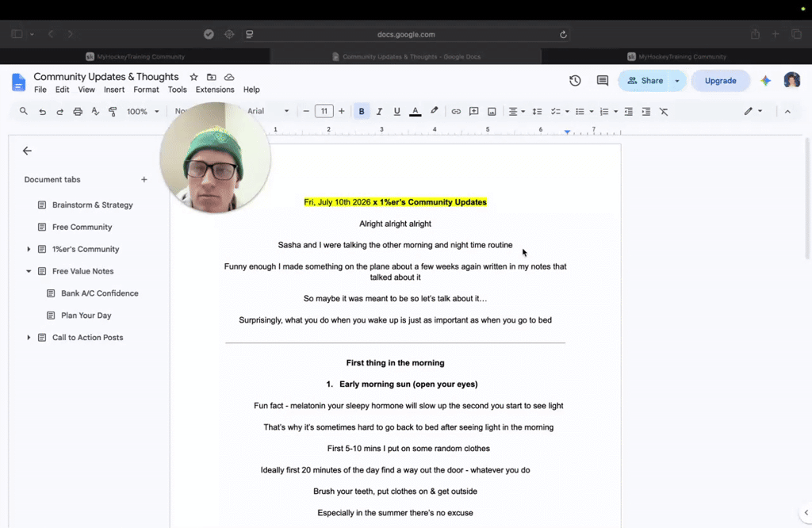Open the zoom 100% dropdown
Screen dimensions: 812x528
tap(143, 111)
